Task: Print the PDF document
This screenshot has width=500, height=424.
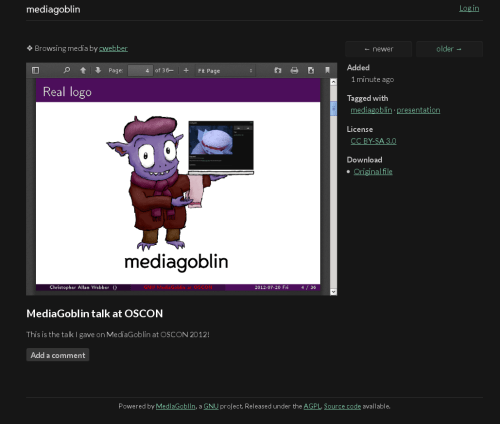Action: 294,70
